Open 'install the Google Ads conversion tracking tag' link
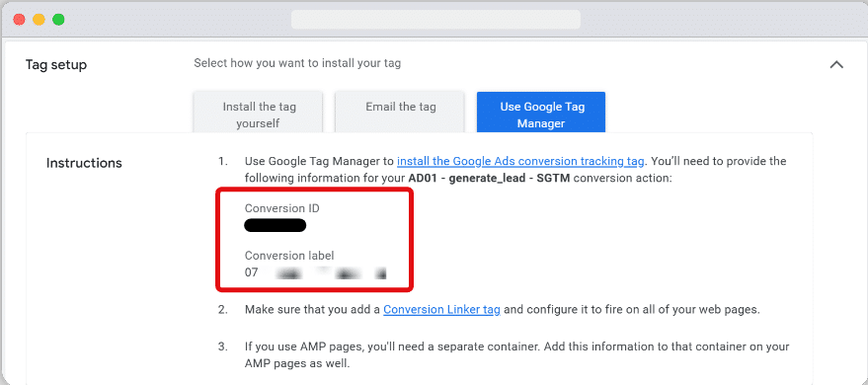868x385 pixels. (521, 162)
